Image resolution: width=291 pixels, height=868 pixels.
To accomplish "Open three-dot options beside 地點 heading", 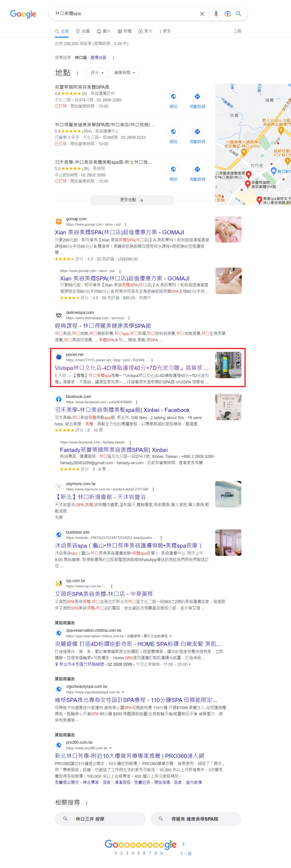I will point(77,73).
